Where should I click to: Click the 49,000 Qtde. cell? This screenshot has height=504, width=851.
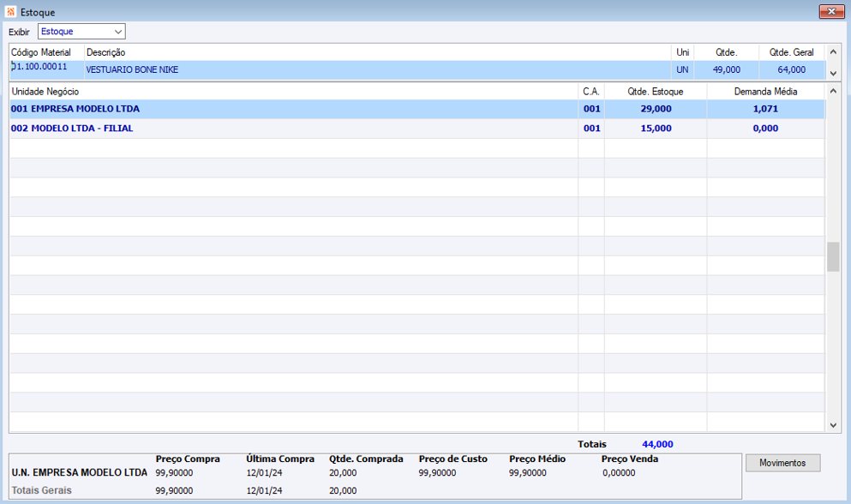727,69
